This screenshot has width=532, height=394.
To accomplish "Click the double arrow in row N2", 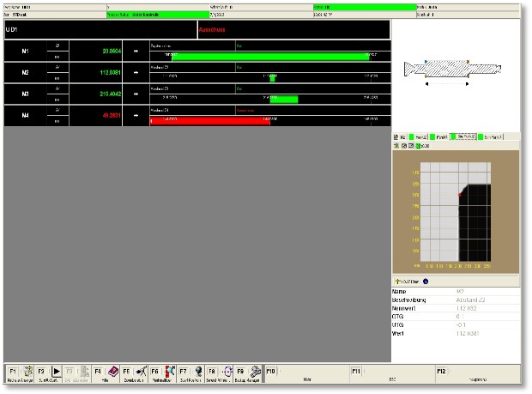I will [136, 74].
